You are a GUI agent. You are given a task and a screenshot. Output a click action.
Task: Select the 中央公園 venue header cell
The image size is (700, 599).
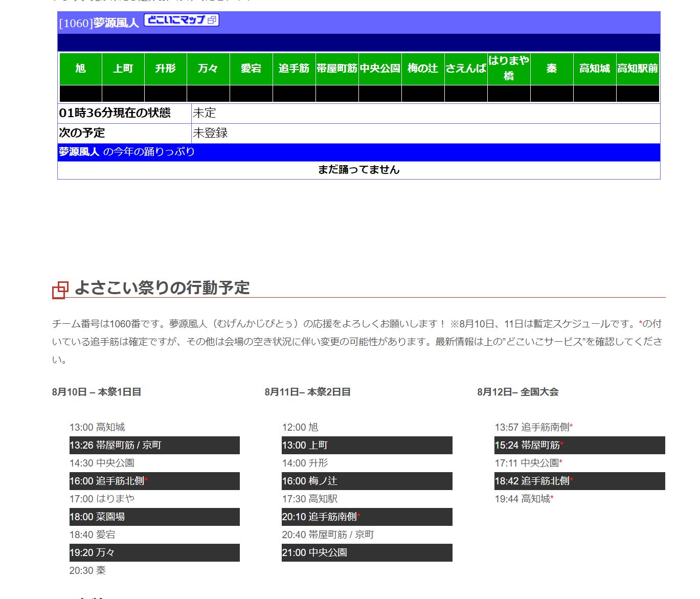pyautogui.click(x=380, y=69)
